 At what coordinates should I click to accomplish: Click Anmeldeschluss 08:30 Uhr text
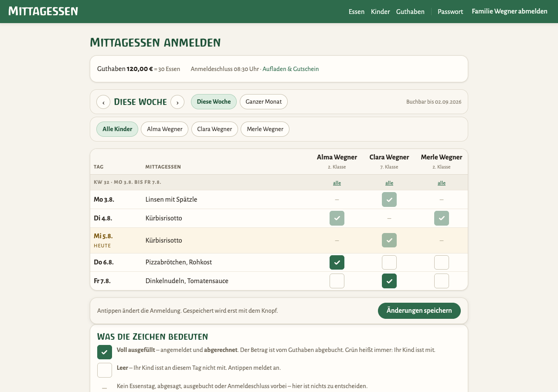225,69
